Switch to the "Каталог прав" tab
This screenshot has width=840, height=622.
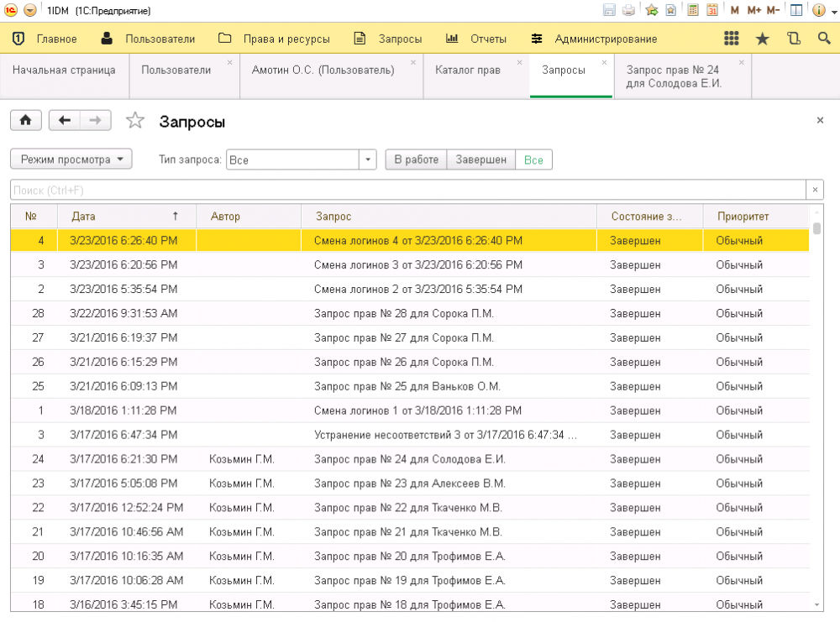pyautogui.click(x=468, y=71)
